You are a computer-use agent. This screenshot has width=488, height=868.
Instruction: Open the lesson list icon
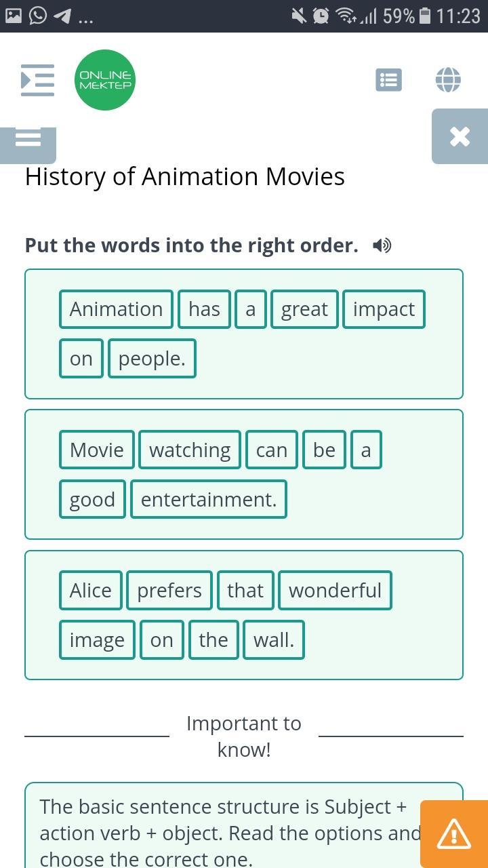click(x=388, y=80)
